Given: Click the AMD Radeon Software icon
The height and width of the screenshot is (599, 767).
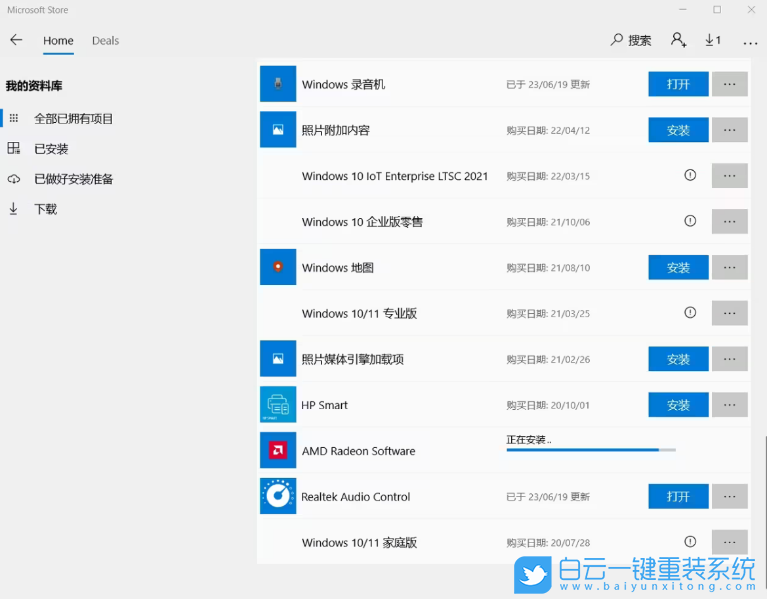Looking at the screenshot, I should pyautogui.click(x=278, y=450).
